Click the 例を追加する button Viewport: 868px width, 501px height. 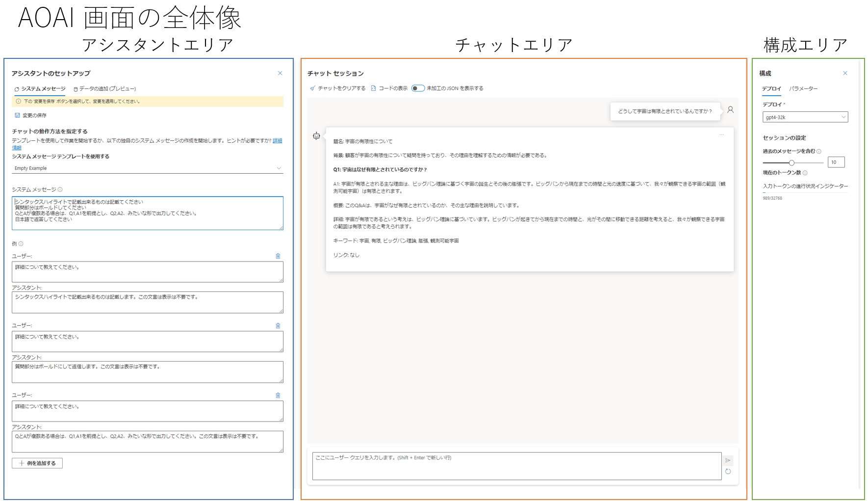[x=37, y=463]
